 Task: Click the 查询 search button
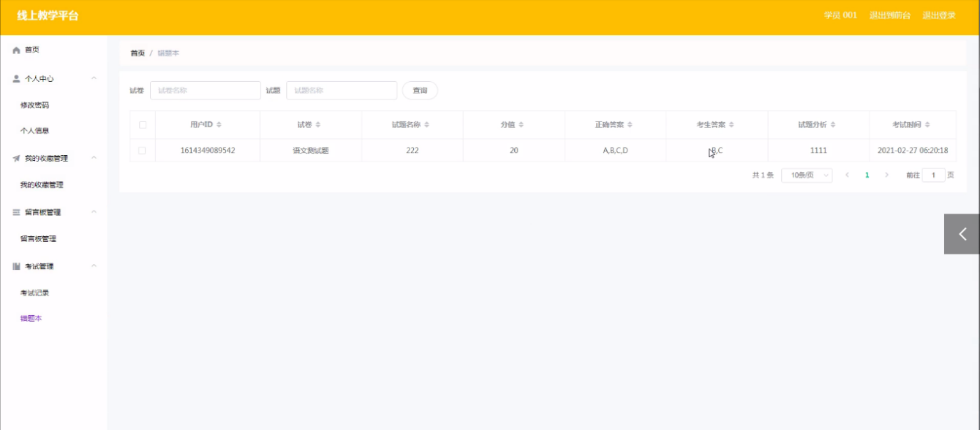[x=420, y=91]
